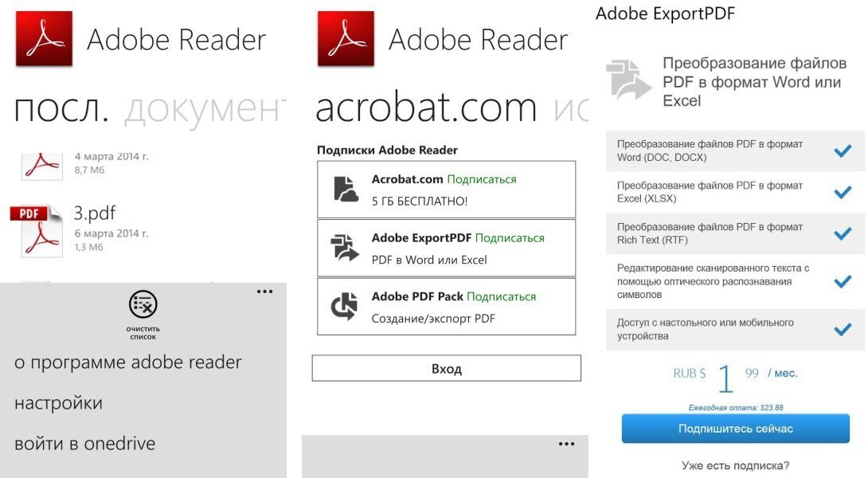The width and height of the screenshot is (868, 478).
Task: Open the three-dots menu in acrobat.com screen
Action: 566,444
